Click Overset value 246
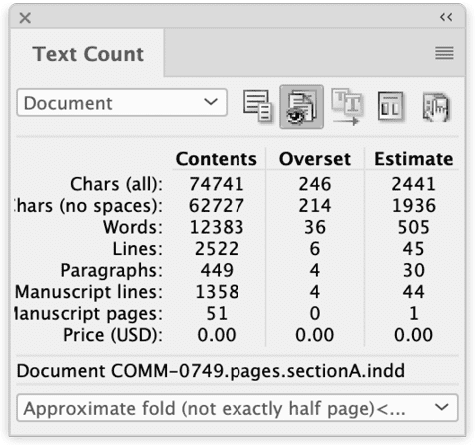Screen dimensions: 475x448 coord(315,184)
